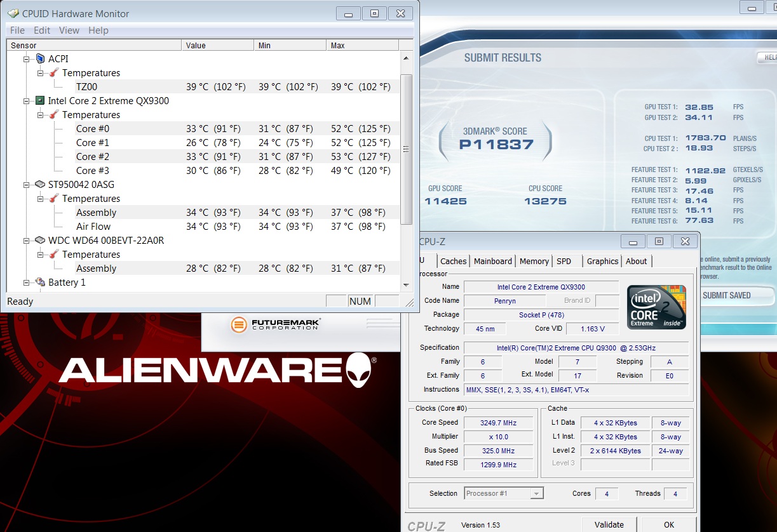
Task: Click the Validate button in CPU-Z
Action: [609, 524]
